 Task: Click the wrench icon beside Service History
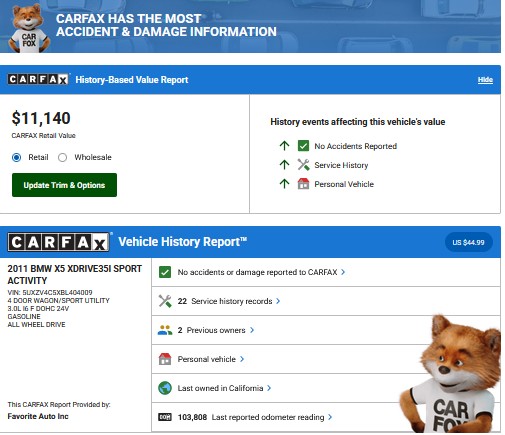(303, 165)
